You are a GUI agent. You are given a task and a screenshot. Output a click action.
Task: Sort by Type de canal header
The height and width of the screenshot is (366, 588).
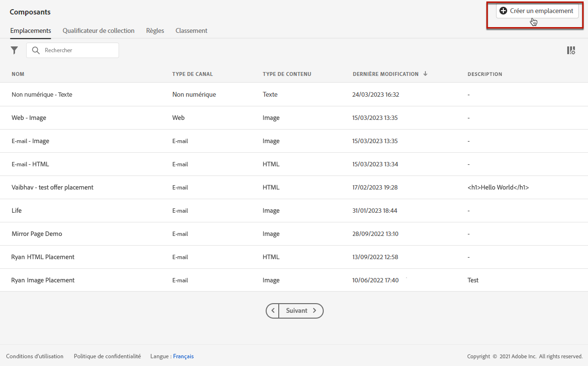click(192, 74)
